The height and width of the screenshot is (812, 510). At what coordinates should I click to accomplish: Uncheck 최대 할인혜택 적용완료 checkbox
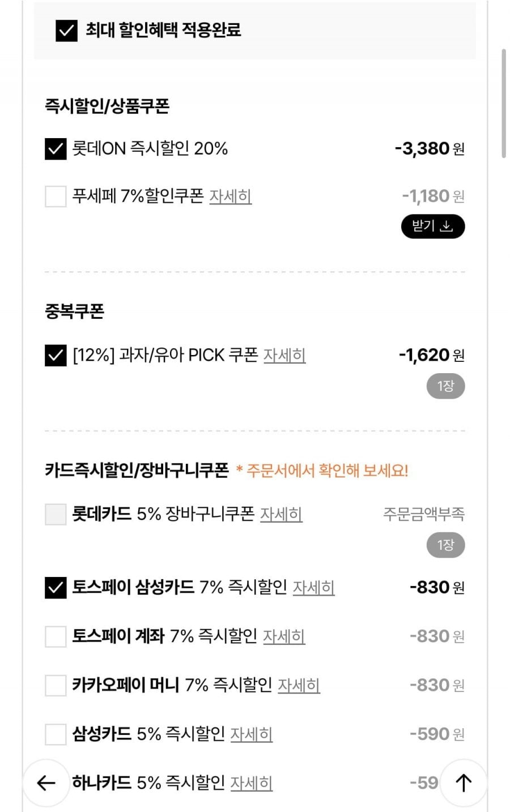click(x=66, y=31)
